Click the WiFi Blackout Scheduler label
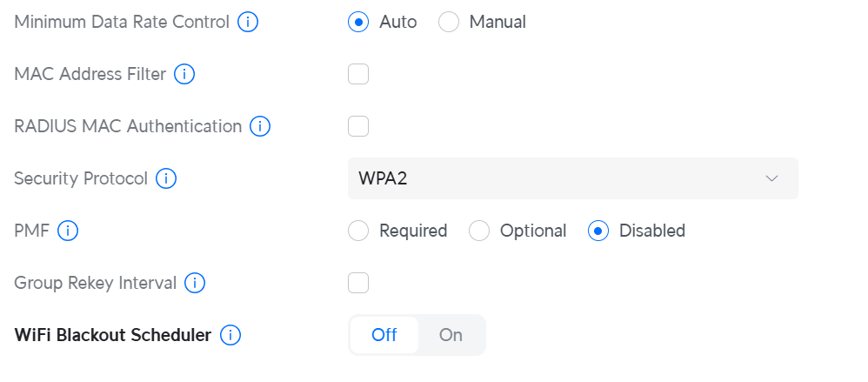Screen dimensions: 868x382 (113, 335)
